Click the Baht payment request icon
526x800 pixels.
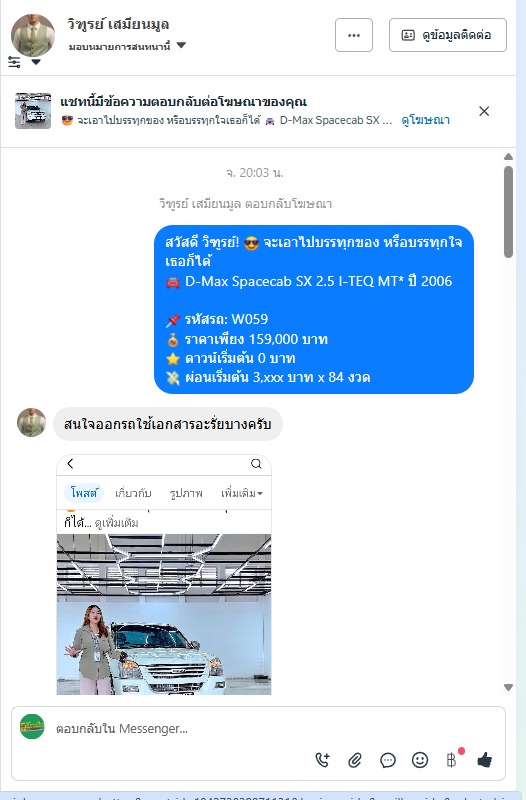tap(452, 760)
